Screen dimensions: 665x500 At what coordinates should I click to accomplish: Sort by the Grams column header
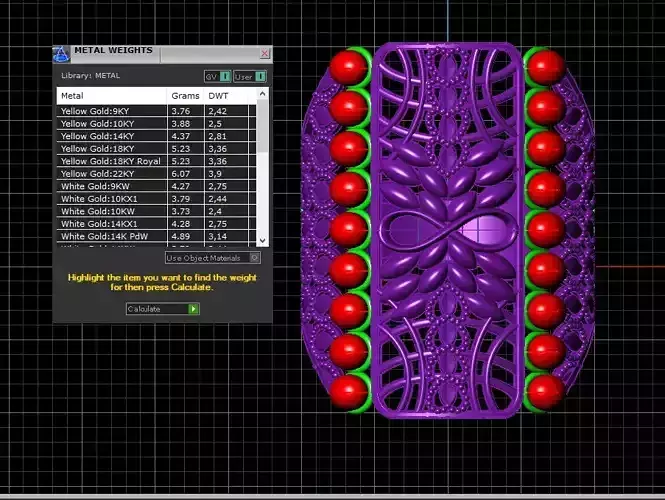(186, 96)
